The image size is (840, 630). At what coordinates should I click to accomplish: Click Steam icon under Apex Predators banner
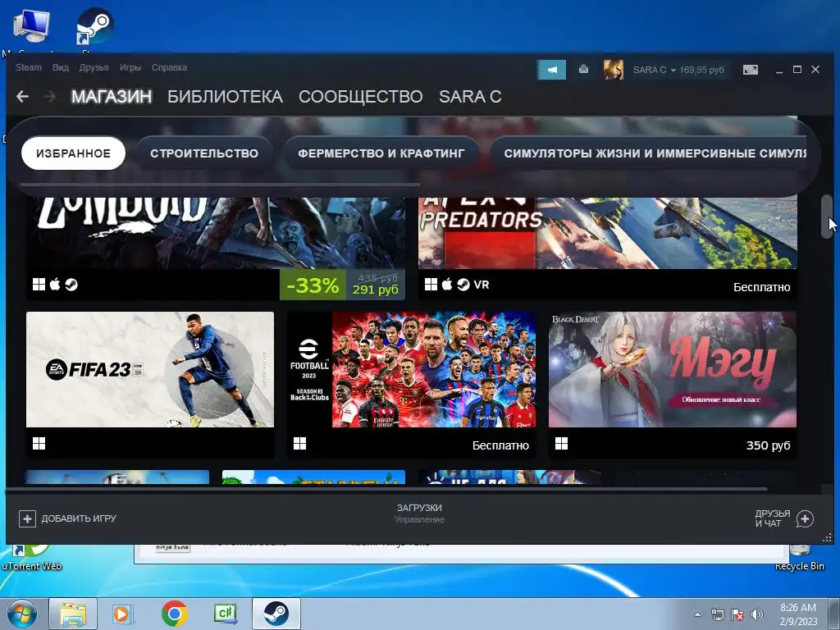tap(463, 285)
